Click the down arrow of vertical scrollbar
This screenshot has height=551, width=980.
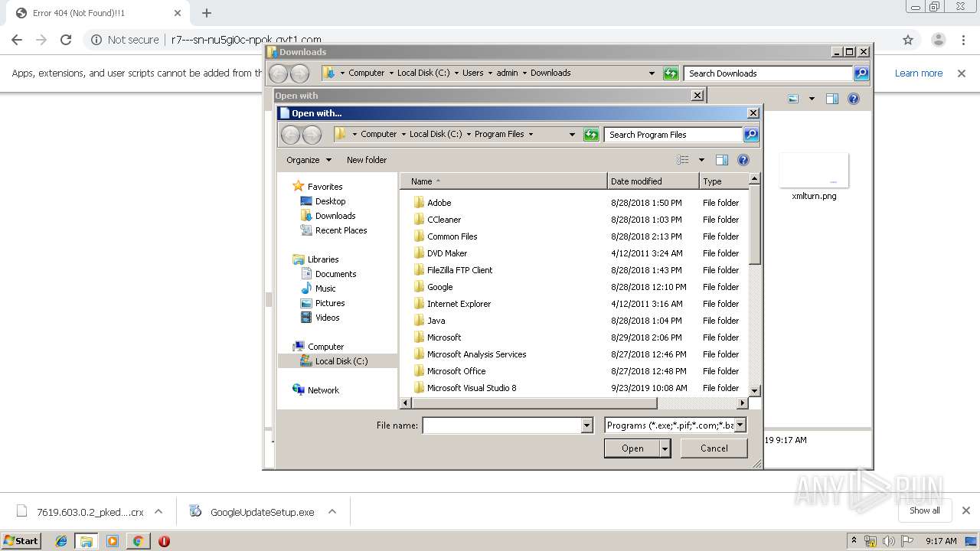click(754, 390)
